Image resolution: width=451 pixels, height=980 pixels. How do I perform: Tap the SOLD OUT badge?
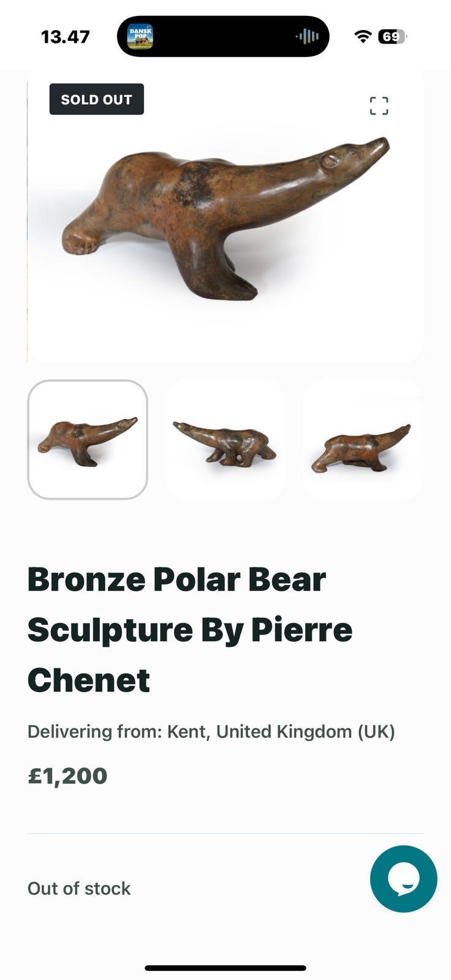point(97,99)
